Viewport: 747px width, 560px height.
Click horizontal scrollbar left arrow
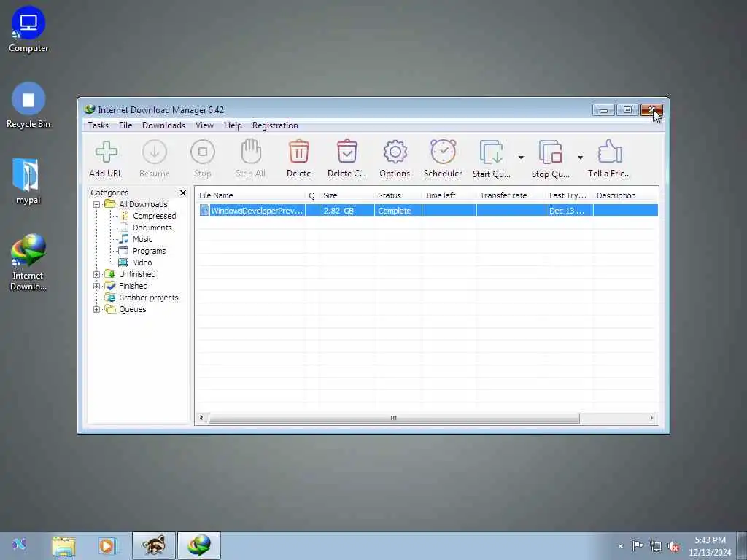(201, 418)
